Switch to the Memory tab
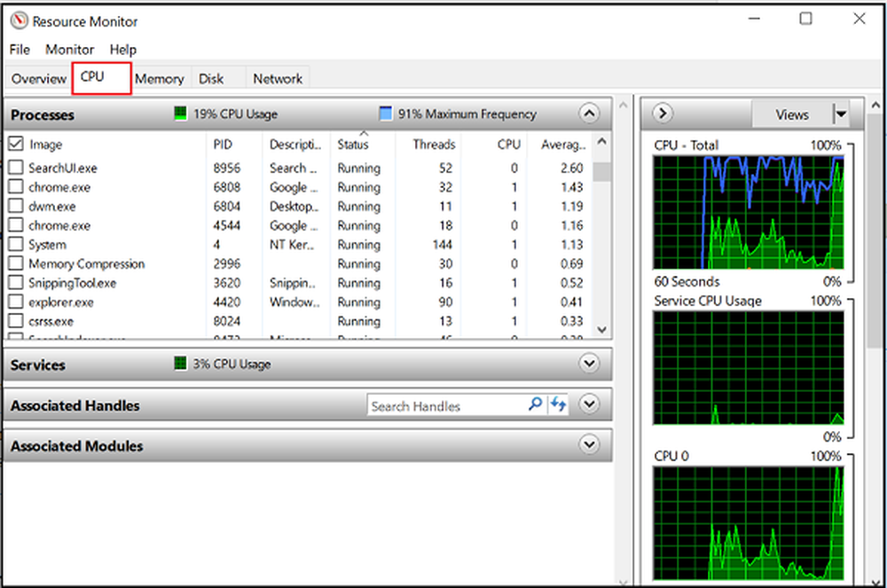This screenshot has width=887, height=588. tap(160, 79)
